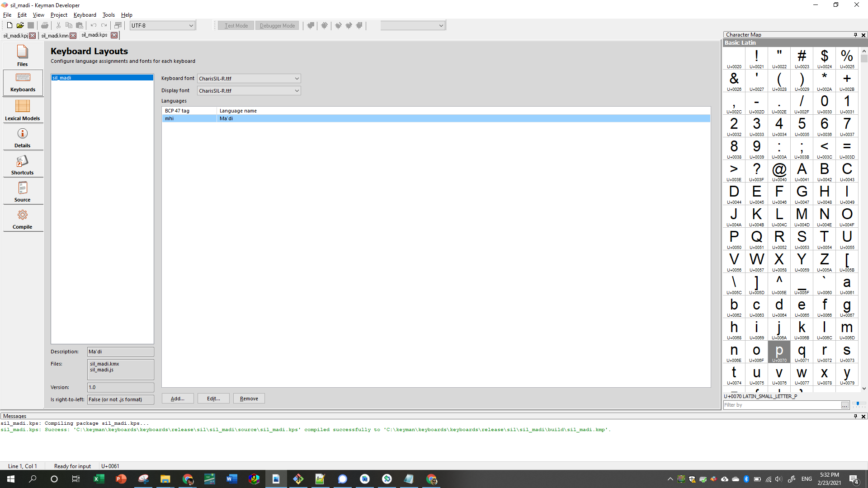Expand the Display font dropdown

coord(297,91)
